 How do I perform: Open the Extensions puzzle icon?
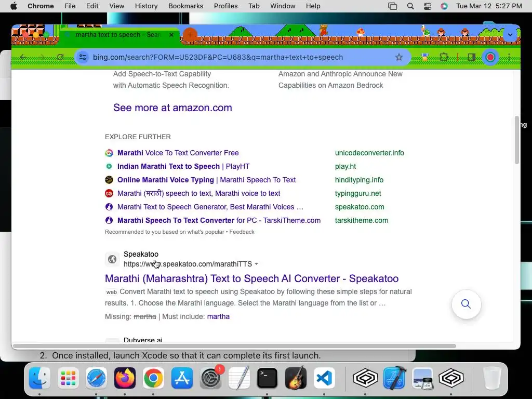pos(444,57)
